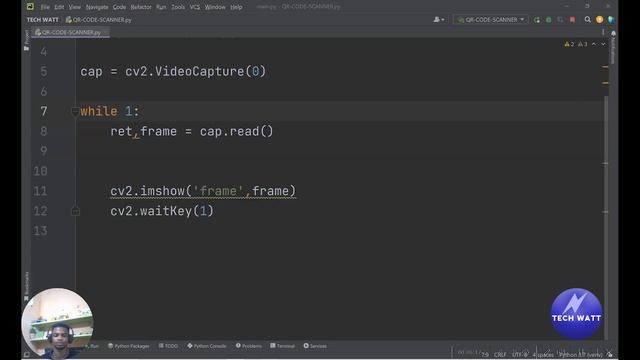This screenshot has height=360, width=640.
Task: Click the weak warnings count indicator
Action: click(x=582, y=44)
